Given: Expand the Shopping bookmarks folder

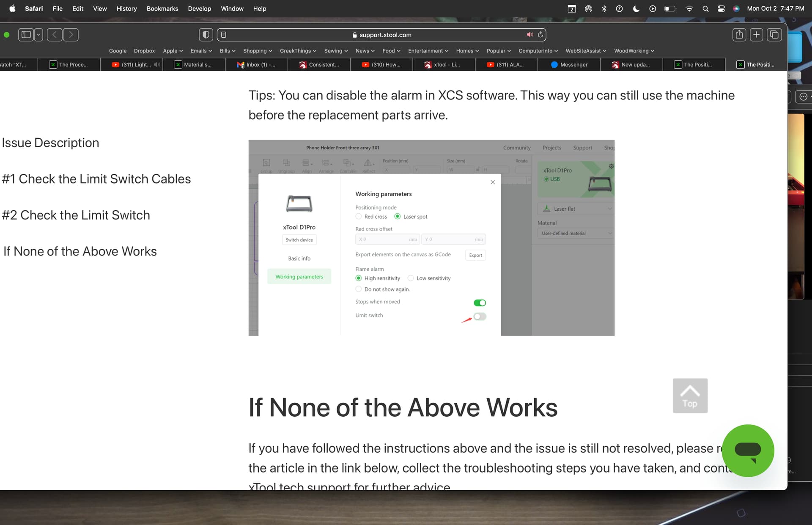Looking at the screenshot, I should tap(258, 51).
